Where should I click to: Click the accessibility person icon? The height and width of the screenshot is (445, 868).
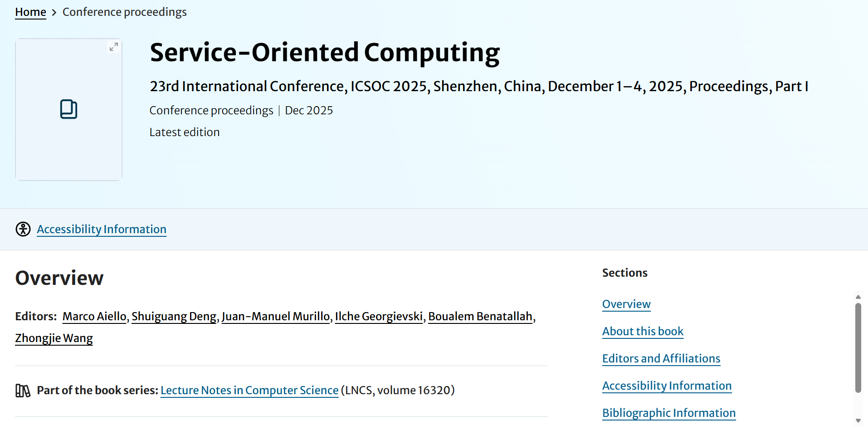click(23, 229)
